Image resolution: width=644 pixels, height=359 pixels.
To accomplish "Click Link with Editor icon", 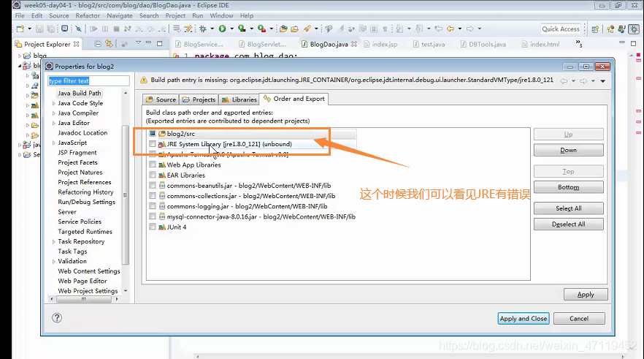I will (109, 44).
